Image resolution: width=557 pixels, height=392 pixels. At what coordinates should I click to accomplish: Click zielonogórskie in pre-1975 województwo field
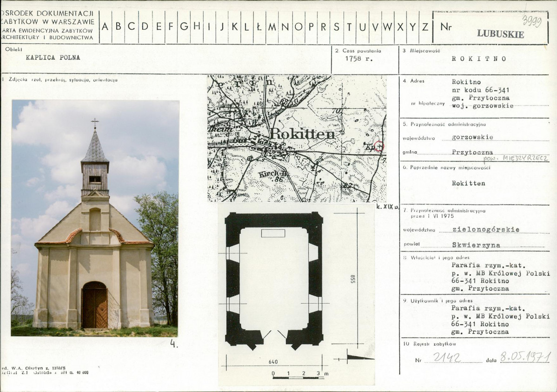pyautogui.click(x=486, y=230)
